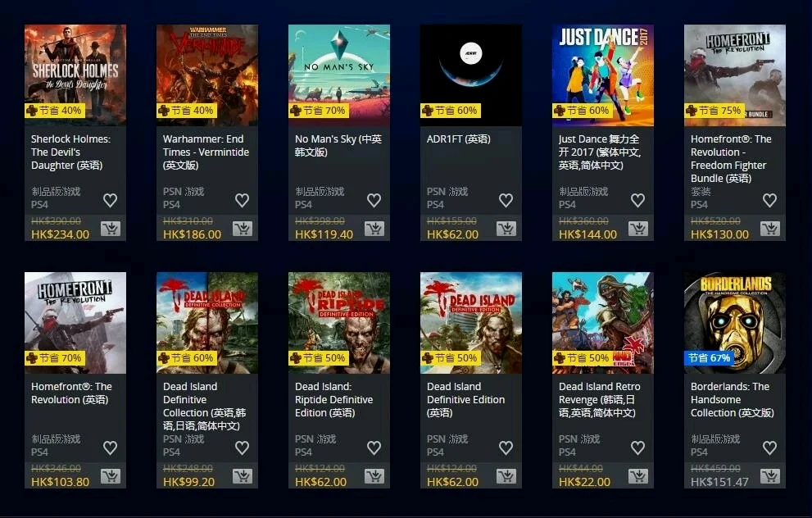This screenshot has height=518, width=812.
Task: Add Just Dance 2017 to cart
Action: coord(638,229)
